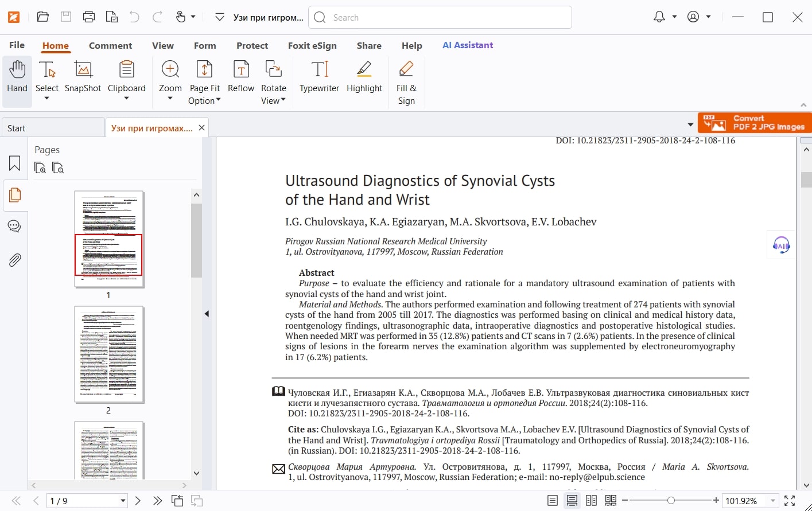Switch to the Comment ribbon tab
Image resolution: width=812 pixels, height=511 pixels.
[110, 45]
